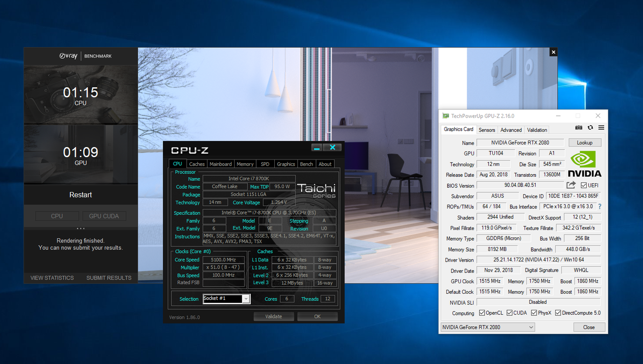Click the GPU Name field NVIDIA GeForce RTX 2080
The image size is (643, 364).
[520, 143]
